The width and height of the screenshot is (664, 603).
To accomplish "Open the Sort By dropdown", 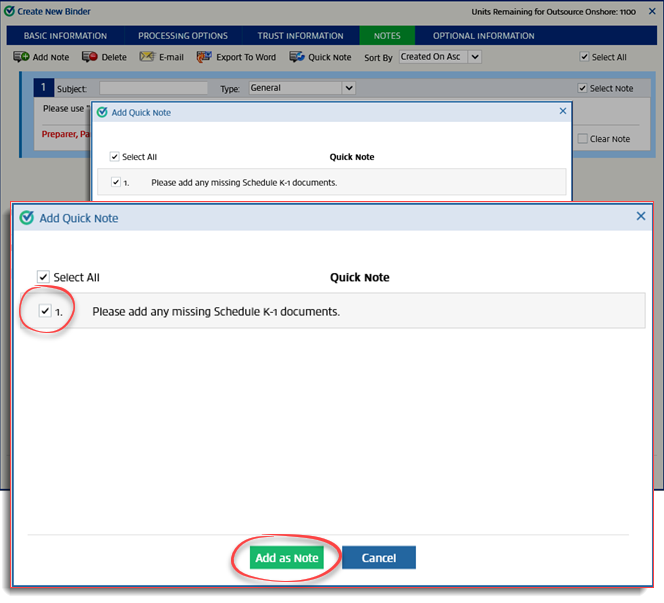I will (439, 57).
